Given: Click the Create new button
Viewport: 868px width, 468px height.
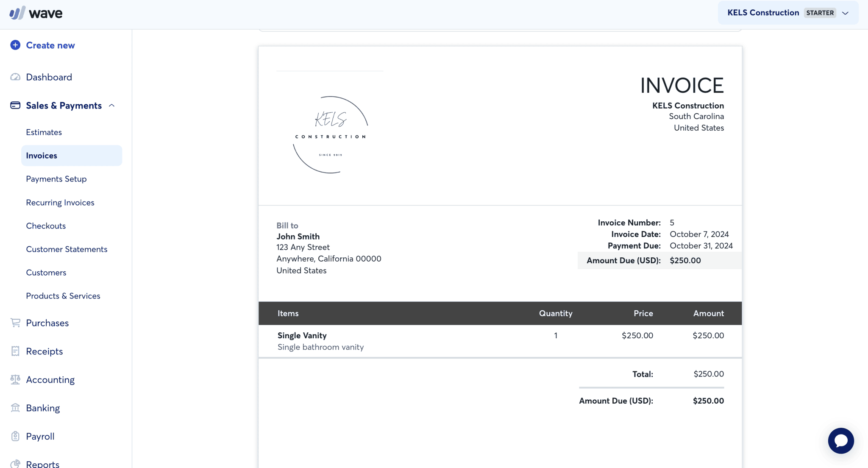Looking at the screenshot, I should [x=42, y=45].
